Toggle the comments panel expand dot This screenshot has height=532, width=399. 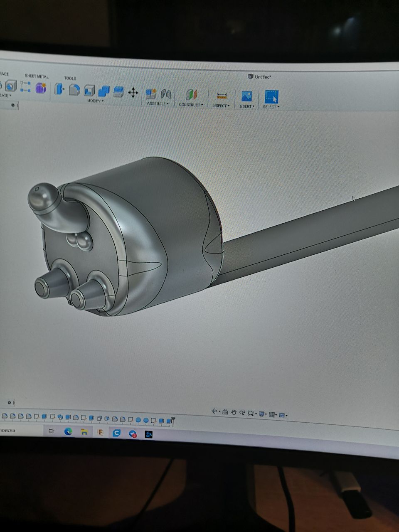coord(10,403)
